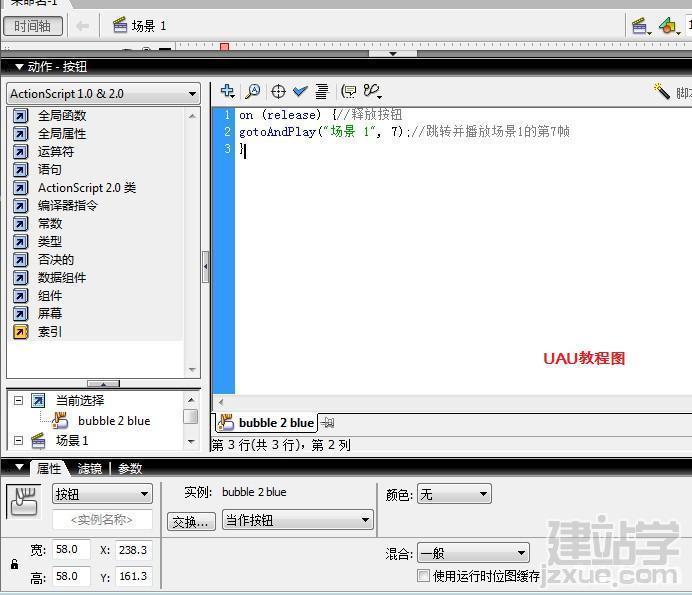Collapse the 场景 1 tree node
Image resolution: width=692 pixels, height=595 pixels.
(x=19, y=441)
